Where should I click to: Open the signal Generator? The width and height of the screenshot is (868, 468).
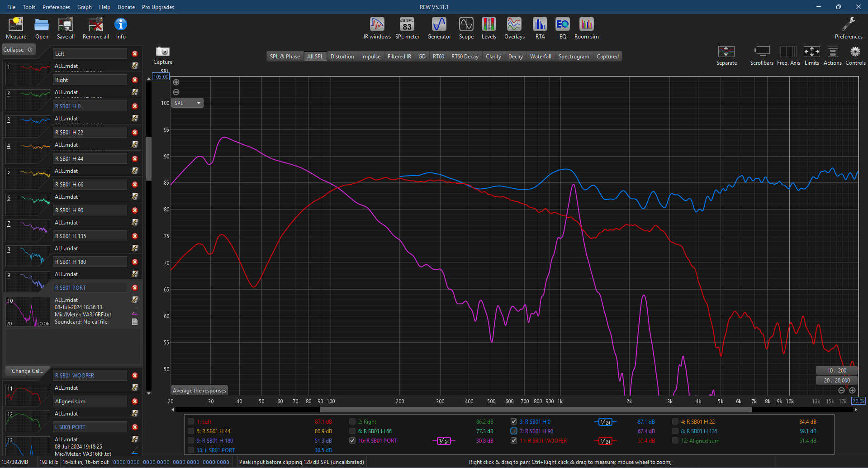tap(439, 28)
